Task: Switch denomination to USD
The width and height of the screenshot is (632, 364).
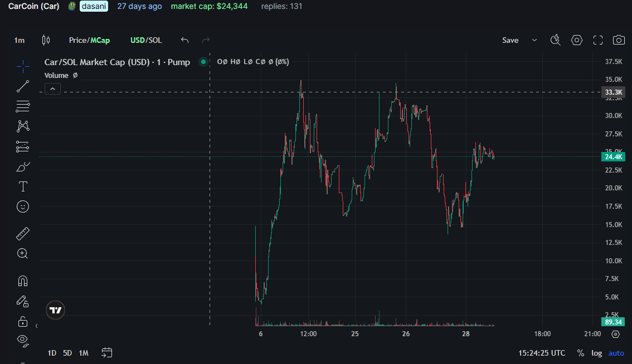Action: tap(138, 40)
